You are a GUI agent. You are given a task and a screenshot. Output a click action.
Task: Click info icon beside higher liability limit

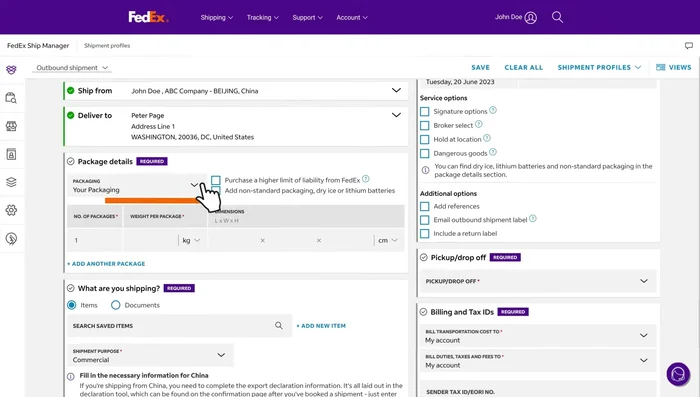366,179
